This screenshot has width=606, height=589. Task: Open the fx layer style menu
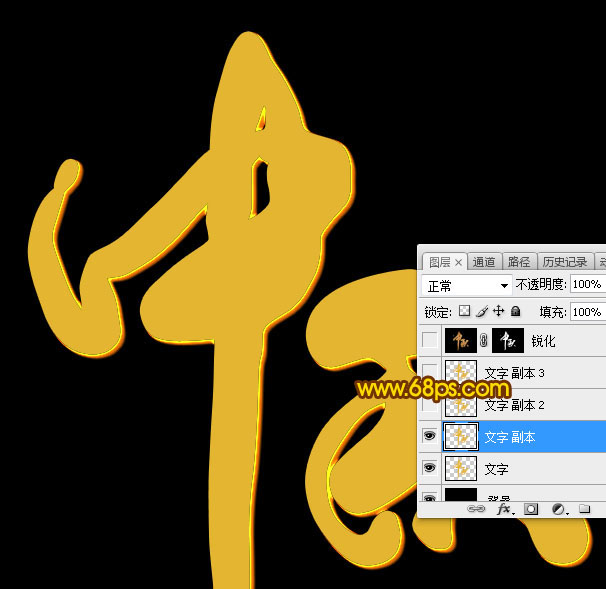tap(505, 509)
